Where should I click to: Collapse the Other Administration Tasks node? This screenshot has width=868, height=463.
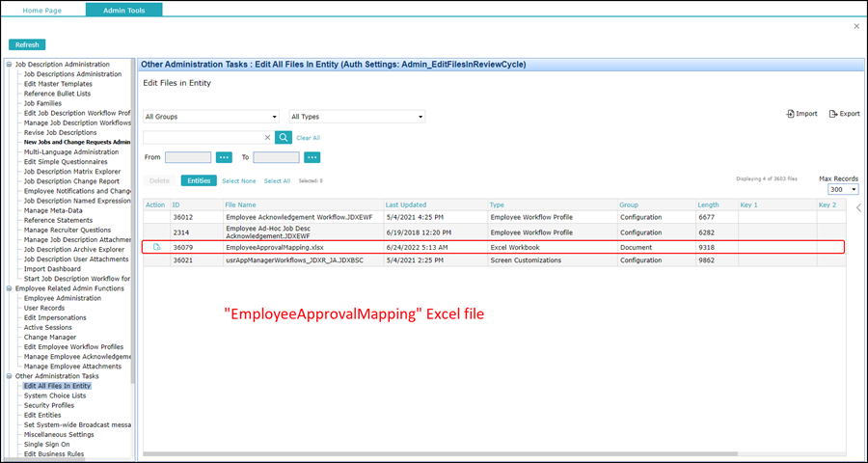coord(10,376)
